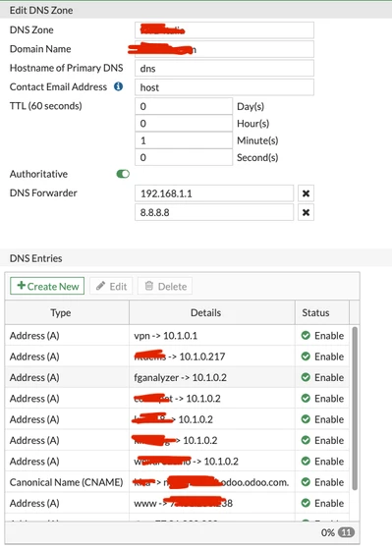Click Enable status icon for www entry
The width and height of the screenshot is (392, 548).
pyautogui.click(x=306, y=503)
